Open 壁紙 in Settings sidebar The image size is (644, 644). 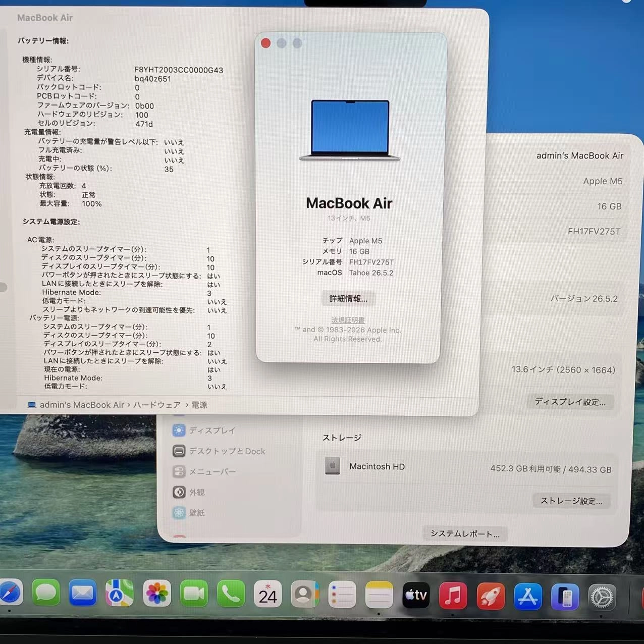click(189, 513)
